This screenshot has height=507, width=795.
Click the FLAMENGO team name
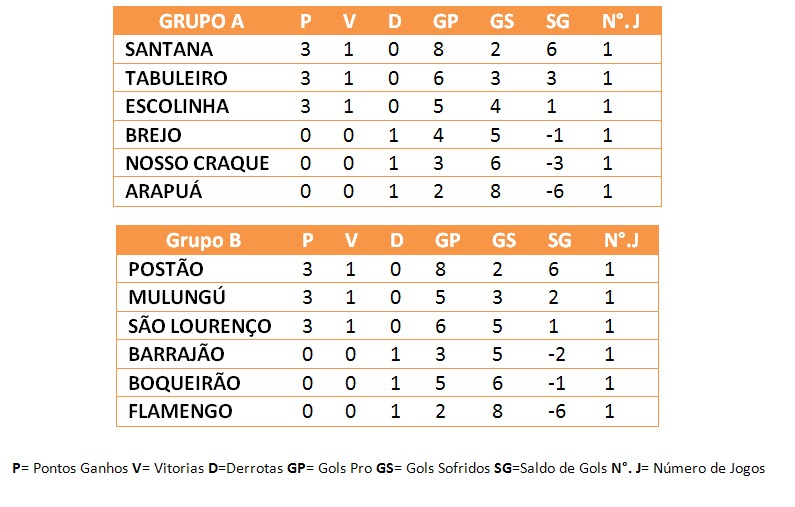point(180,411)
